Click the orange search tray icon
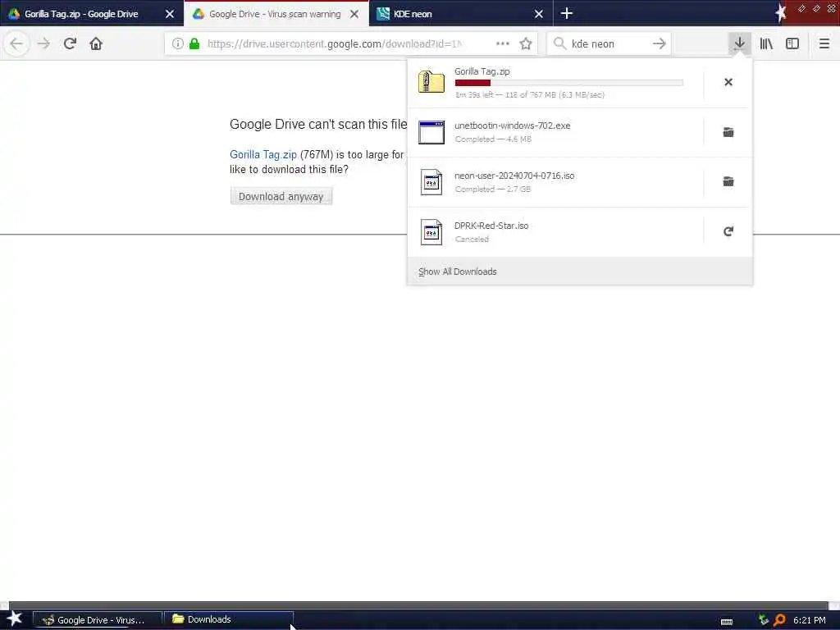This screenshot has height=630, width=840. click(x=779, y=620)
